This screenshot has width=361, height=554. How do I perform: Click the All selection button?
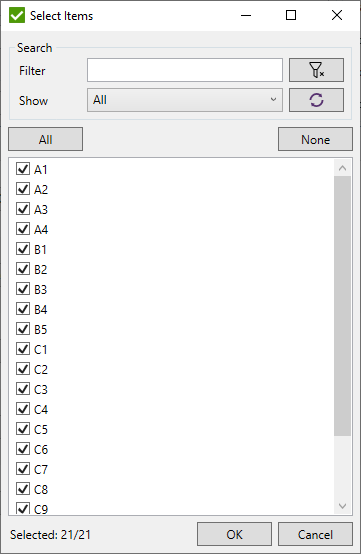tap(46, 139)
